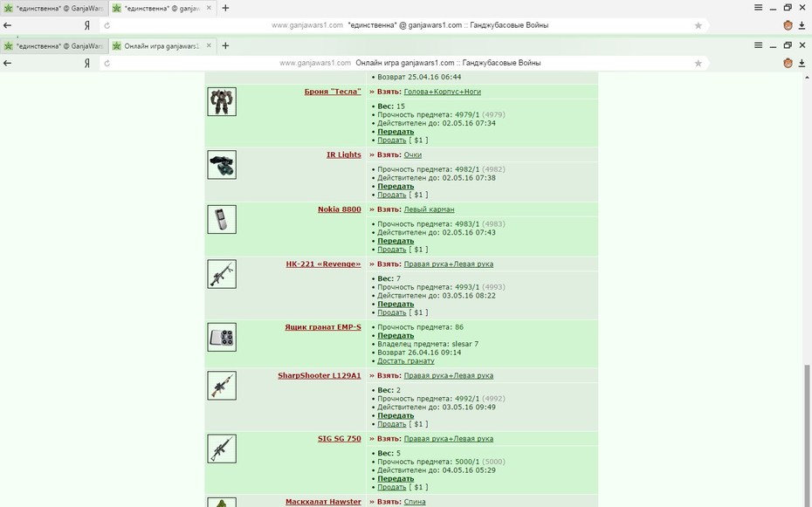The image size is (812, 507).
Task: Switch to first "единственна" GanjaWars tab, front window
Action: coord(54,46)
